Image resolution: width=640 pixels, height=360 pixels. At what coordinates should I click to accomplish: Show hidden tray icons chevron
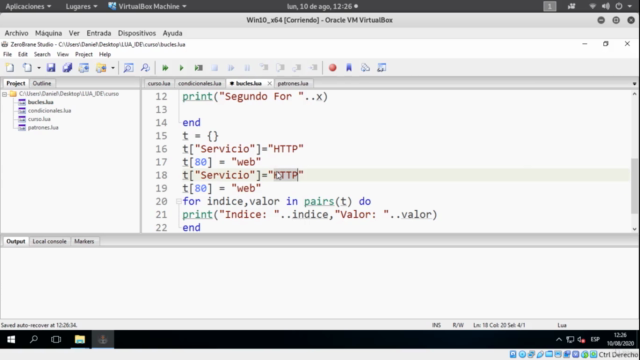pyautogui.click(x=559, y=340)
